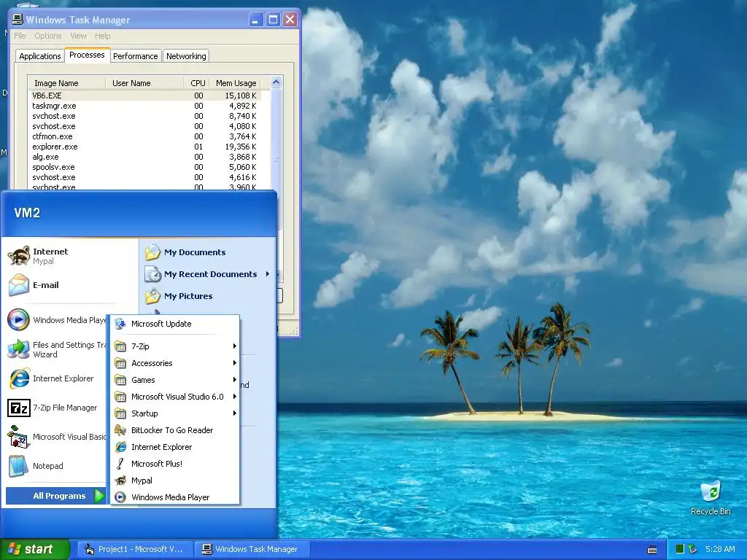Expand Microsoft Visual Studio 6.0 submenu arrow
This screenshot has height=560, width=747.
234,396
